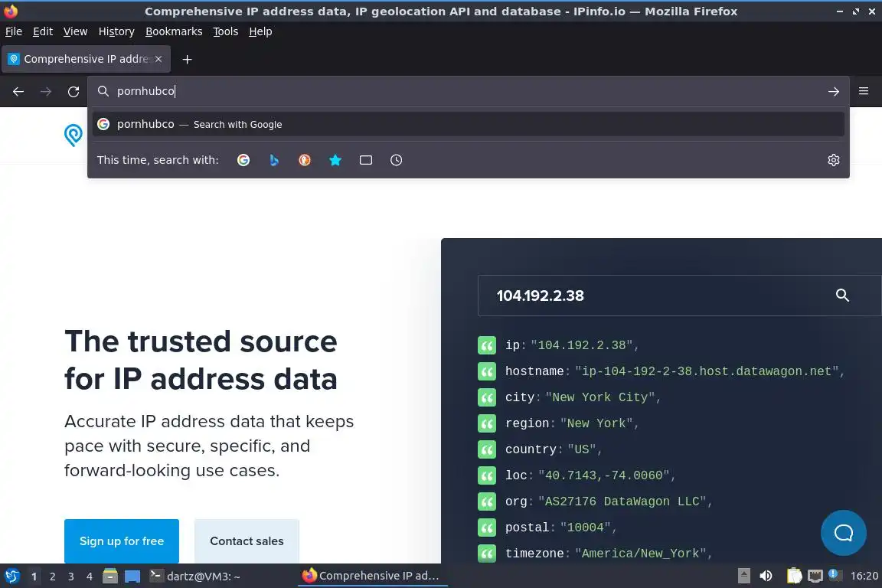Click the org value AS27176 DataWagon LLC
This screenshot has height=588, width=882.
click(622, 501)
